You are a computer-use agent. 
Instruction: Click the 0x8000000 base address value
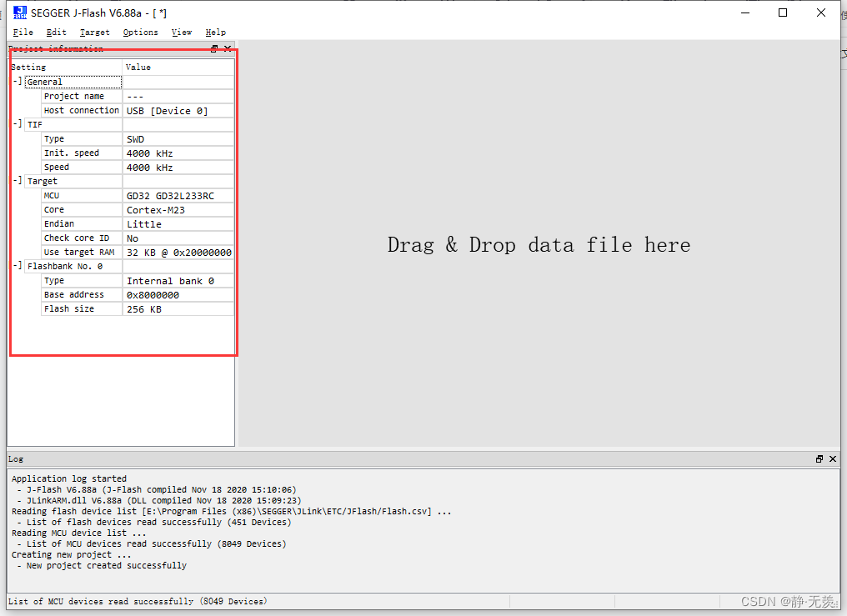click(178, 295)
